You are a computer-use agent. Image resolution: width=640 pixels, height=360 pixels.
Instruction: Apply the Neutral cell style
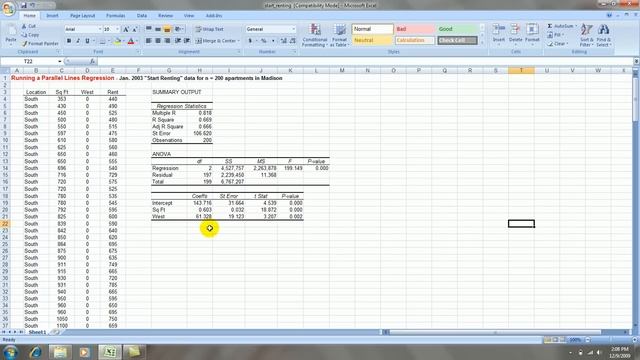pos(372,40)
